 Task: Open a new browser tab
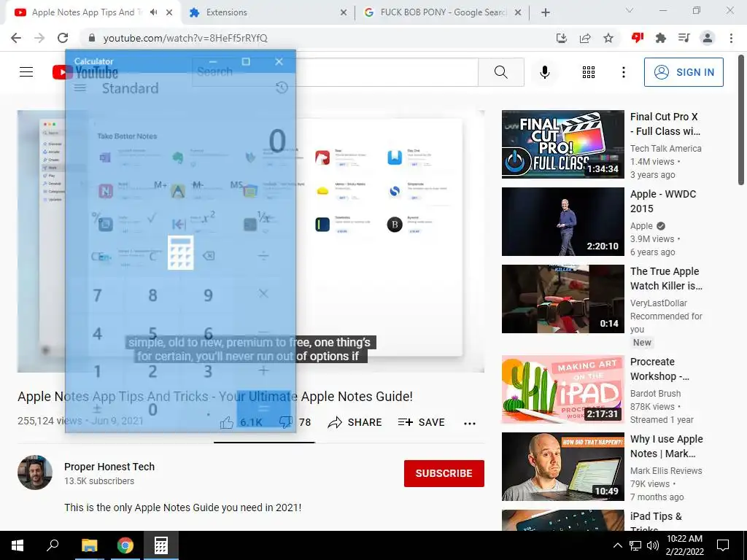coord(546,12)
